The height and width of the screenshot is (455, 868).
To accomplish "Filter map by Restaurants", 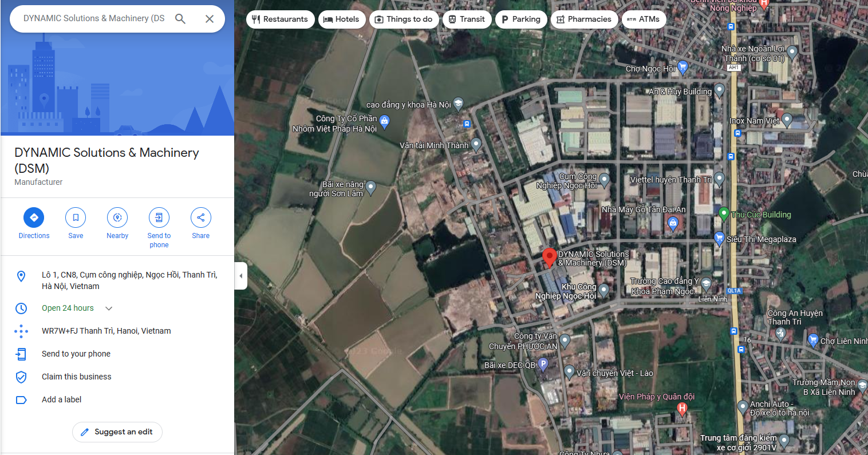I will click(x=280, y=19).
